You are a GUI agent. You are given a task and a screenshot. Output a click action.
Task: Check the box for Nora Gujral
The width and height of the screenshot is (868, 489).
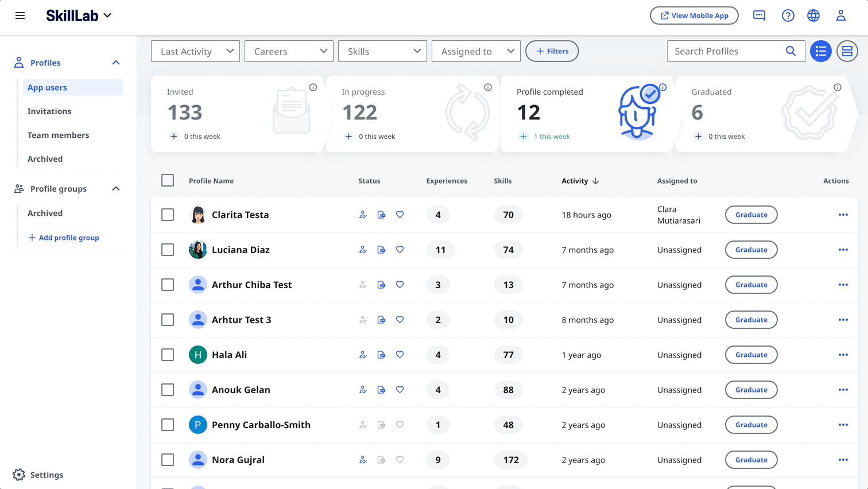168,460
